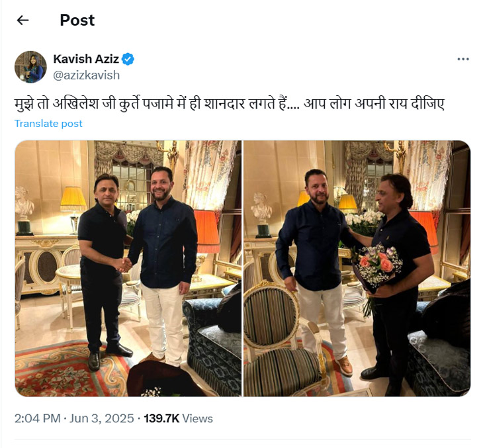Open the right photo with bouquet
The width and height of the screenshot is (483, 448).
click(x=357, y=268)
